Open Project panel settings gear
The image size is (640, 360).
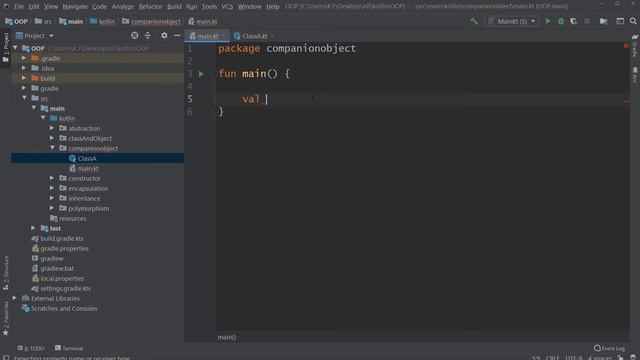(x=164, y=36)
